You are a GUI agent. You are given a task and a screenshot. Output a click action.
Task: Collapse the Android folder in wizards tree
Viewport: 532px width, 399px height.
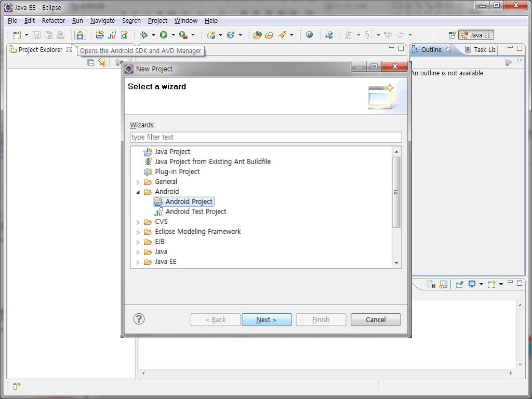tap(138, 192)
